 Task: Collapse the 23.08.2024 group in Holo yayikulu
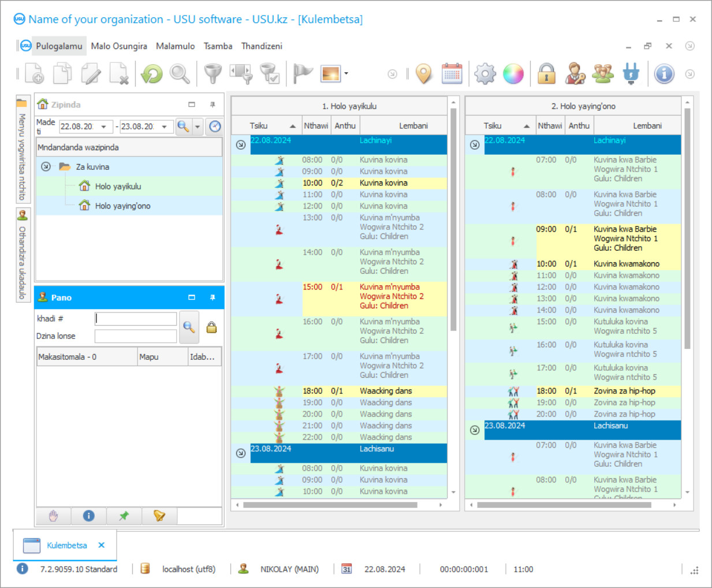point(241,453)
